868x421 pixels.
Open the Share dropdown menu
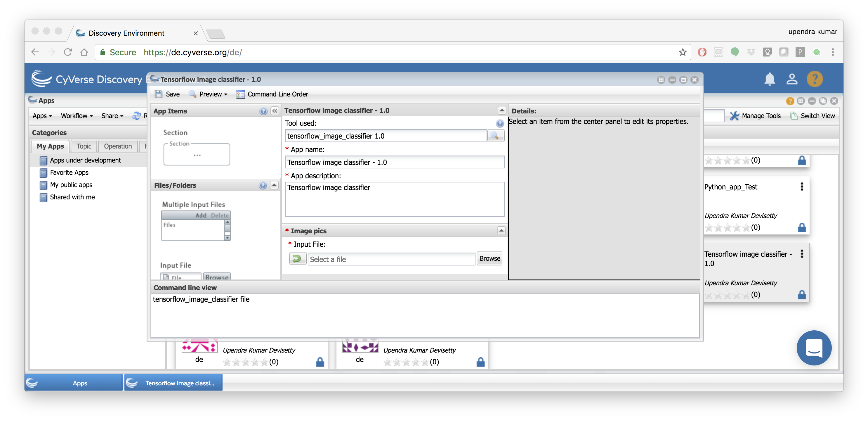(x=112, y=116)
